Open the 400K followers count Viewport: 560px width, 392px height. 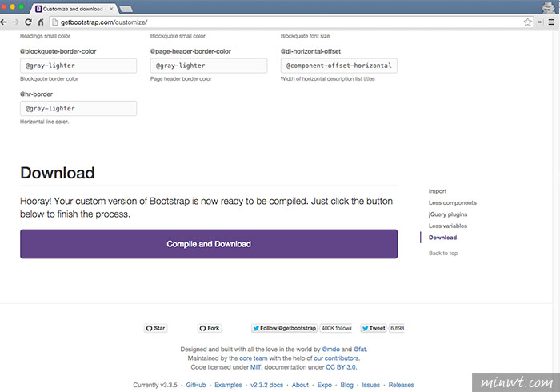(x=336, y=328)
